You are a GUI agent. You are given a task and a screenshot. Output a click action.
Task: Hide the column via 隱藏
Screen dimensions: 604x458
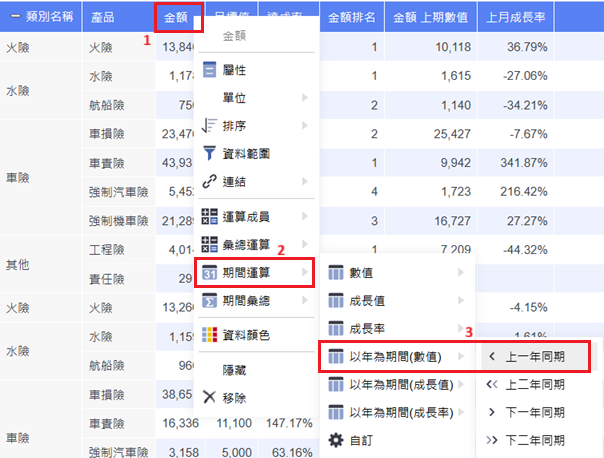tap(236, 369)
